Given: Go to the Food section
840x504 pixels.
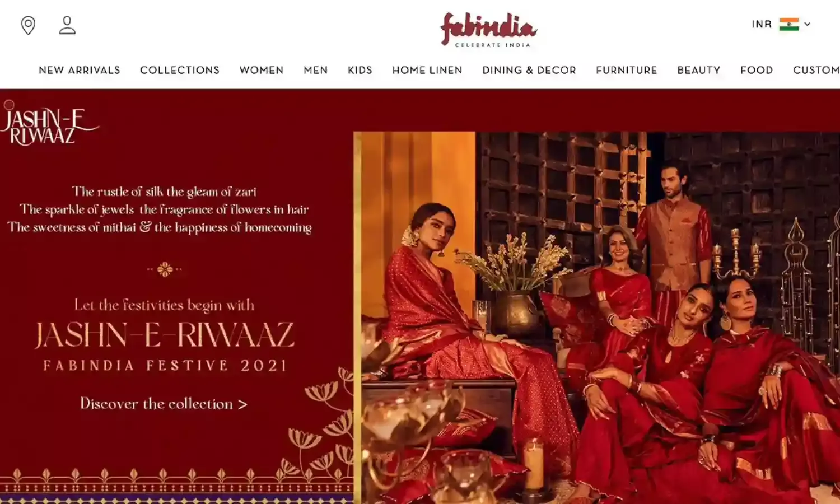Looking at the screenshot, I should (757, 70).
